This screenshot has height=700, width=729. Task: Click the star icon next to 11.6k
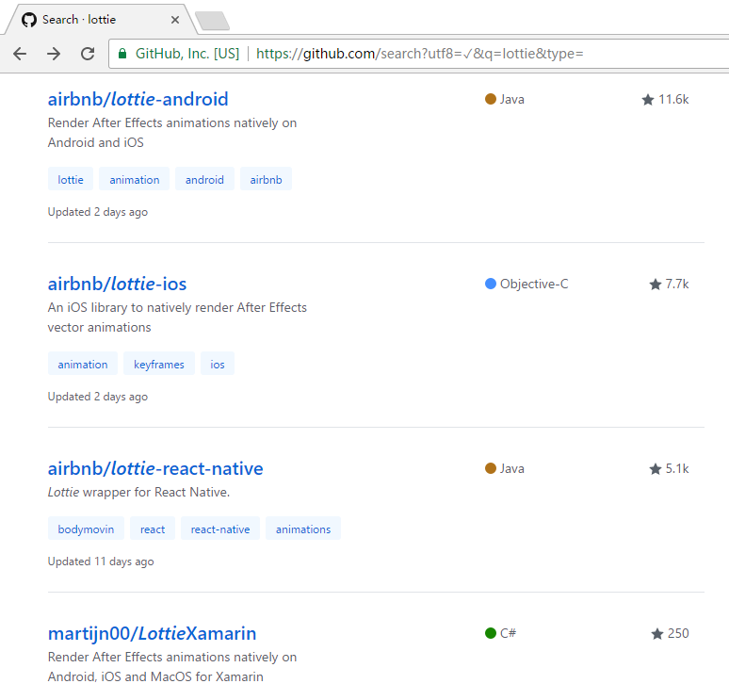tap(648, 100)
